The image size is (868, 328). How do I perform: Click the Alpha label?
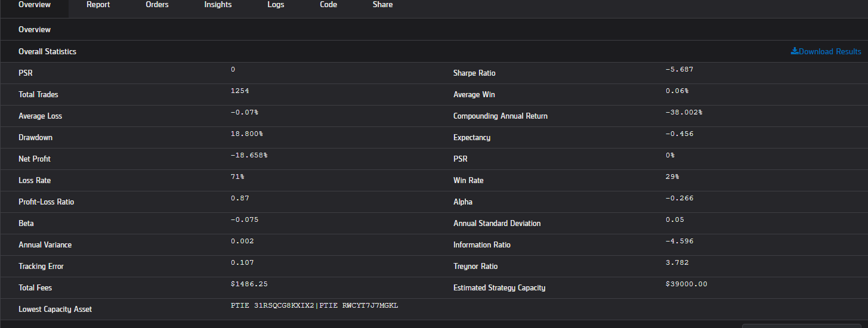(463, 202)
